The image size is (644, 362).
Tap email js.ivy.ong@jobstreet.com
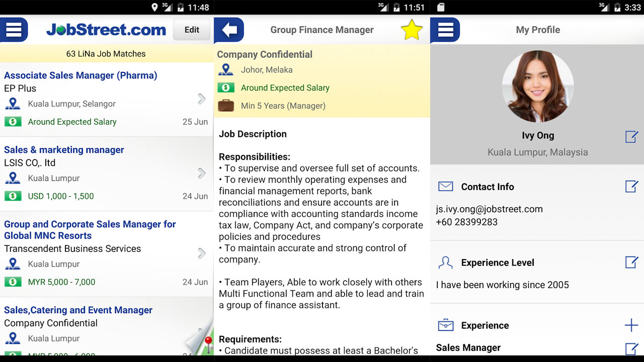click(x=490, y=209)
